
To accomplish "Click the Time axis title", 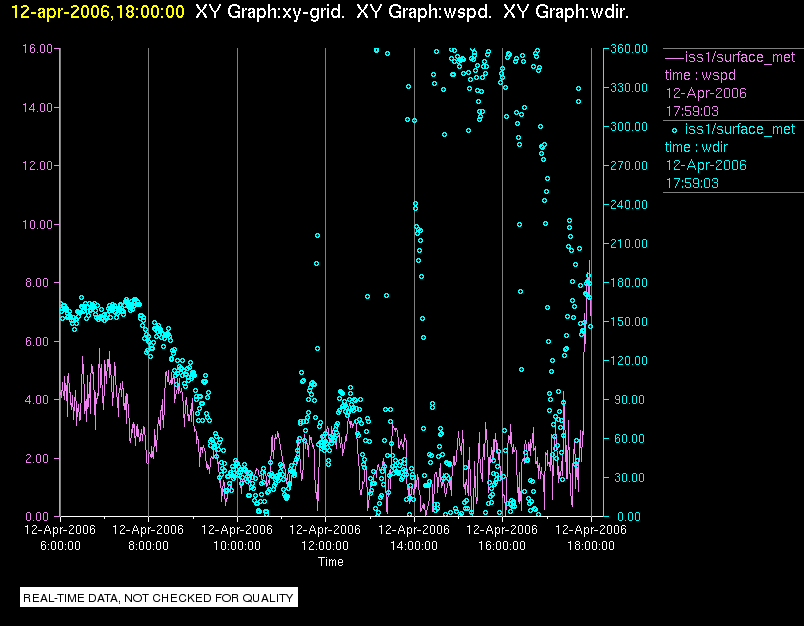I will point(331,562).
